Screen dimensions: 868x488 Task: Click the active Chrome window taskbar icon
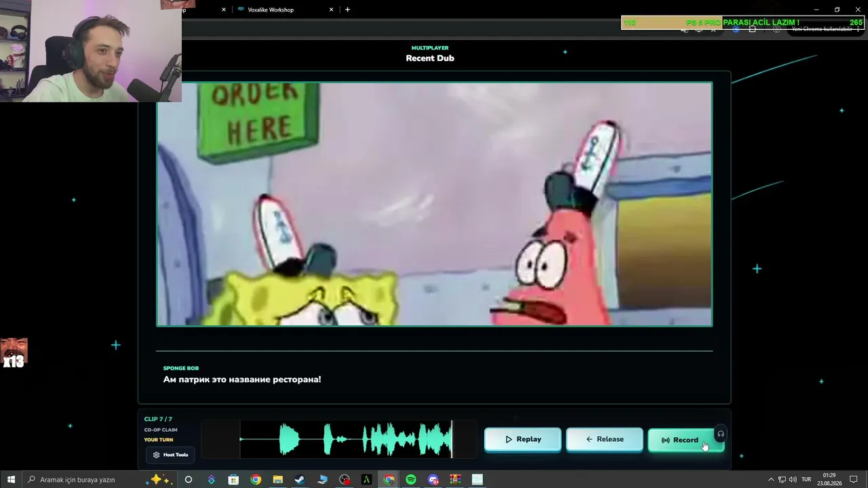pyautogui.click(x=389, y=479)
